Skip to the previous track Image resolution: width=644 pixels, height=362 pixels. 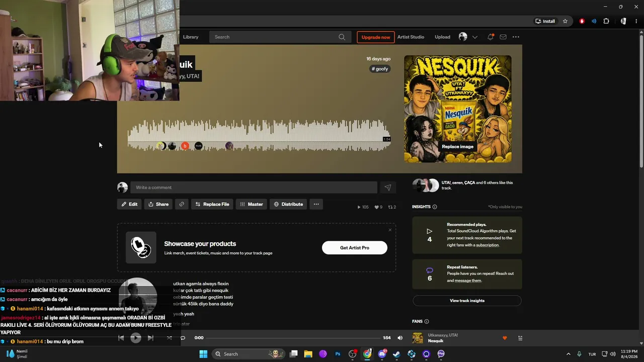pyautogui.click(x=121, y=338)
